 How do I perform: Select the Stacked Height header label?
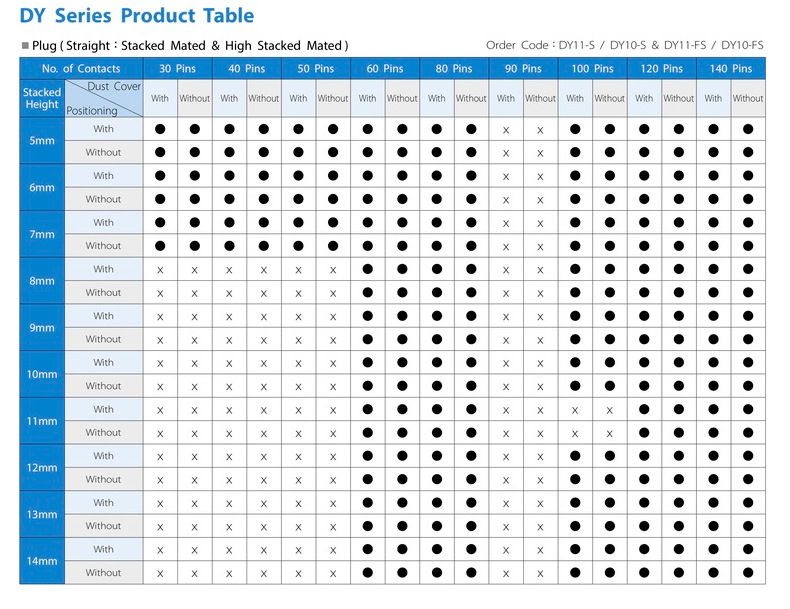pyautogui.click(x=42, y=98)
